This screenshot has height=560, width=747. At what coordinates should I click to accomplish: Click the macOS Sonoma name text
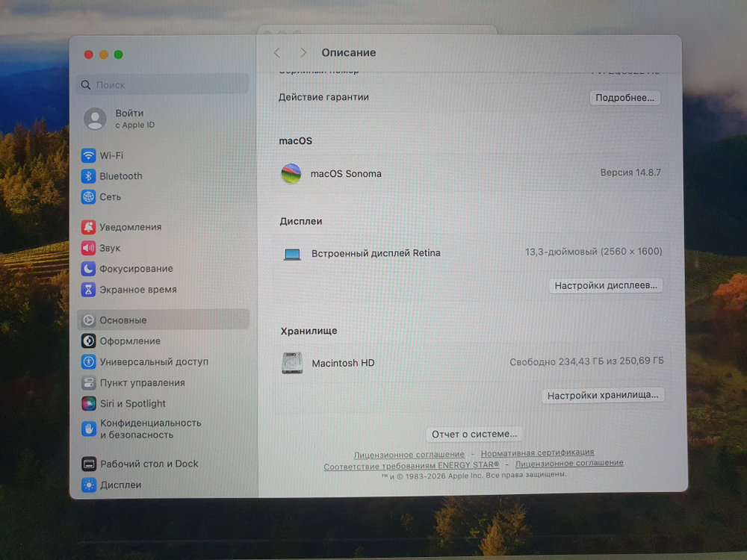[x=346, y=174]
